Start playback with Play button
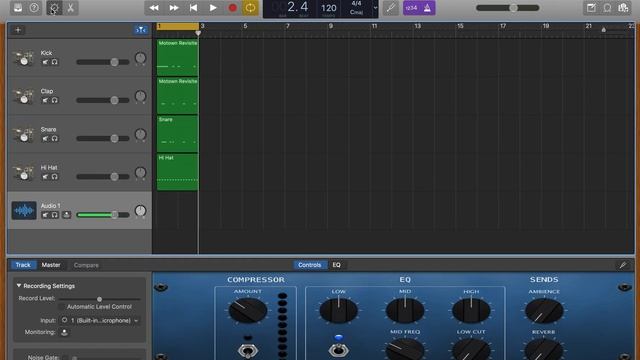This screenshot has width=640, height=360. [213, 8]
